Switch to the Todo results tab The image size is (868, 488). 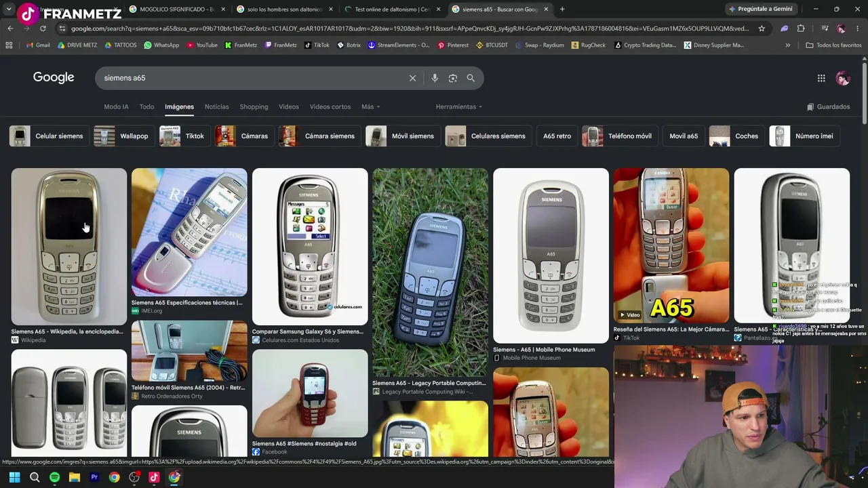click(146, 106)
